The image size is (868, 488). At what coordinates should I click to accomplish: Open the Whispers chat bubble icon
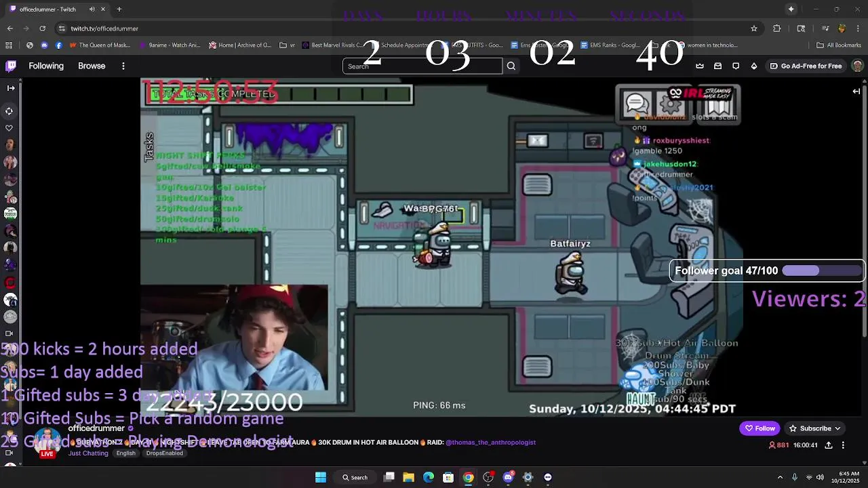click(736, 66)
